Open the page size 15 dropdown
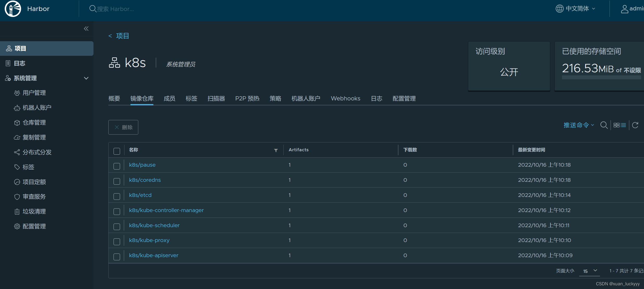 coord(590,271)
